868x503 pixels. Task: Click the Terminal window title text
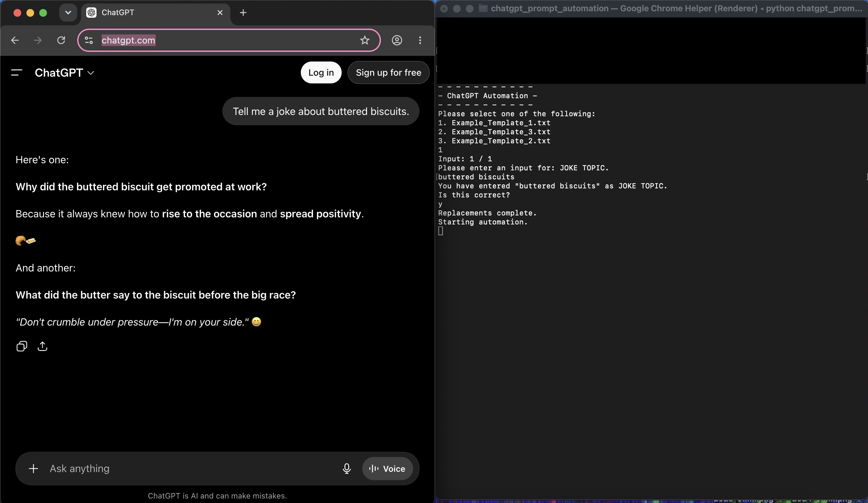click(677, 8)
